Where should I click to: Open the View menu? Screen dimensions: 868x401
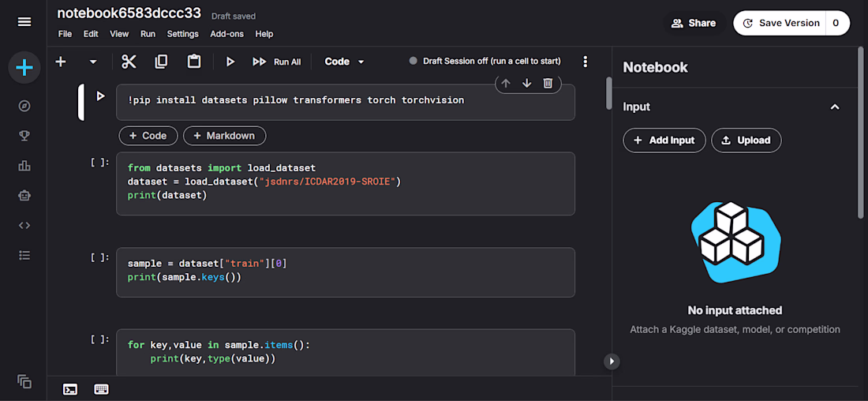click(119, 34)
